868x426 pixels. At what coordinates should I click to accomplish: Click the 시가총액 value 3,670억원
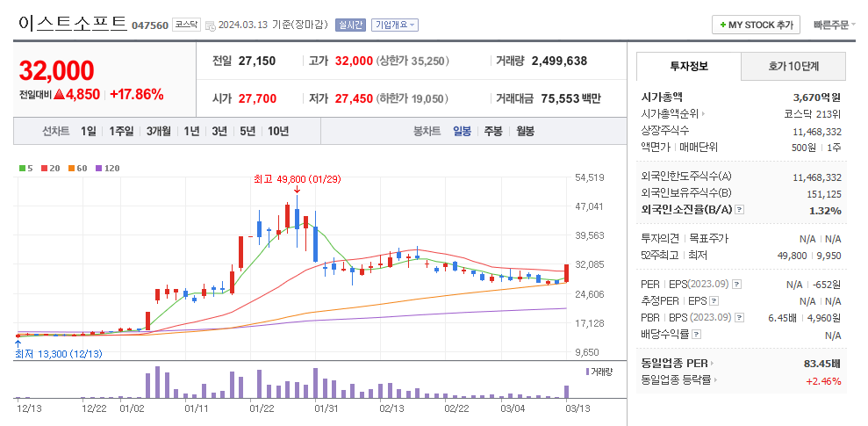coord(817,97)
